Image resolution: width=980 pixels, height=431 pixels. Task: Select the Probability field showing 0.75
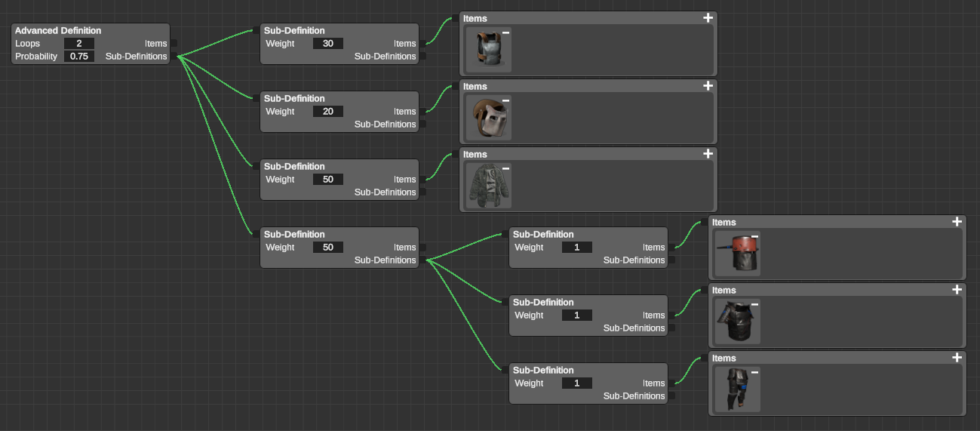tap(79, 57)
